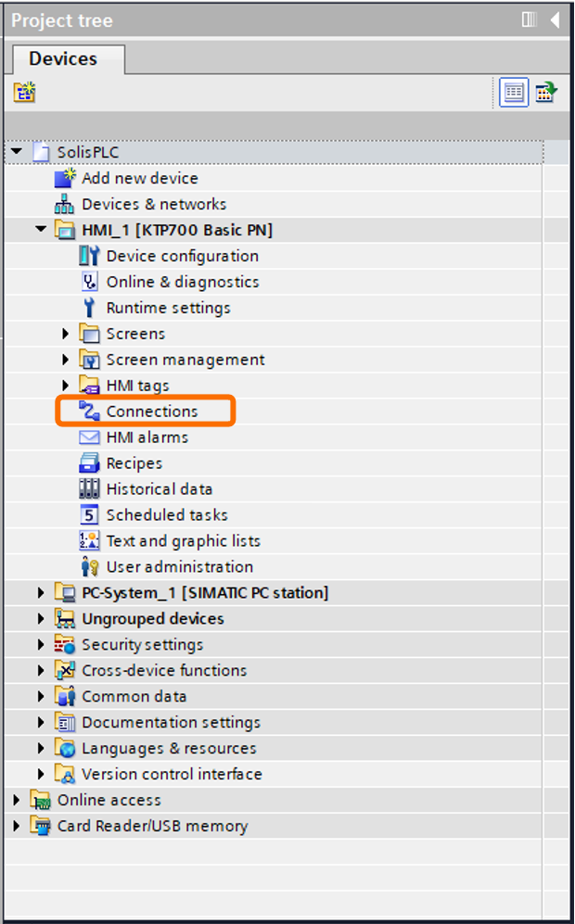Create a new folder in the project tree

(25, 92)
